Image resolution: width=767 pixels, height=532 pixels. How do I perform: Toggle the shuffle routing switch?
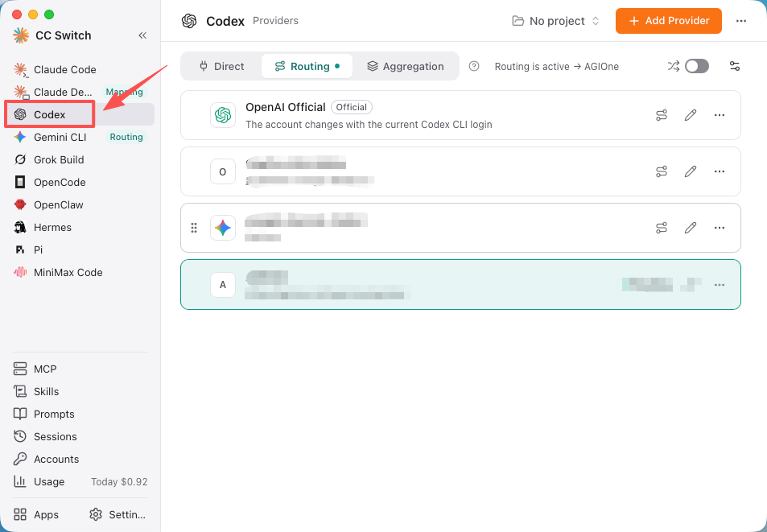[x=696, y=66]
